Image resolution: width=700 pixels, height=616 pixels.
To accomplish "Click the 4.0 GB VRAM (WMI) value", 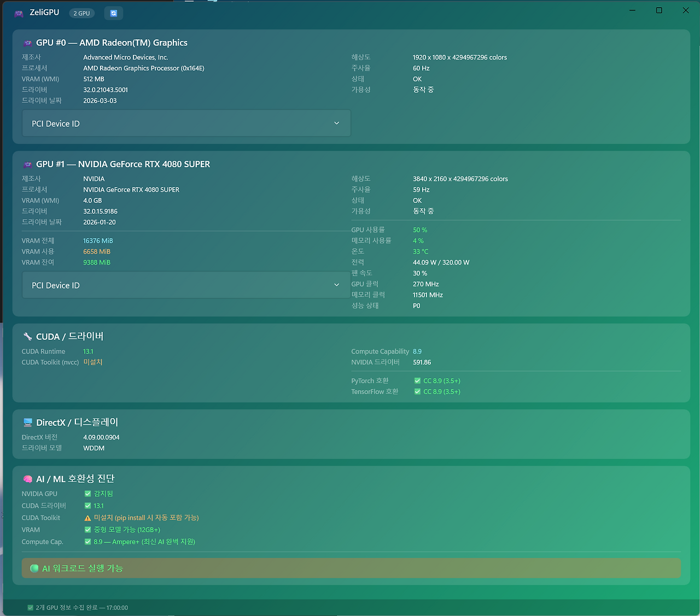I will click(x=92, y=201).
